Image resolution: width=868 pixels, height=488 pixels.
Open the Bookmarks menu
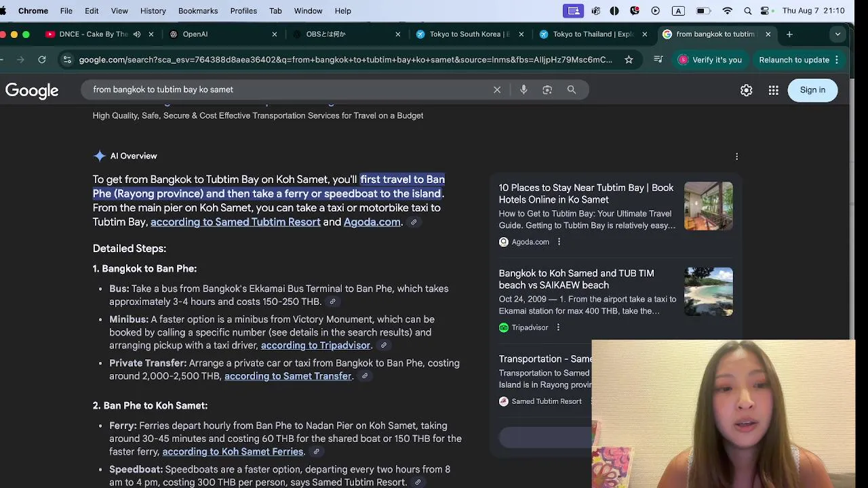coord(198,11)
